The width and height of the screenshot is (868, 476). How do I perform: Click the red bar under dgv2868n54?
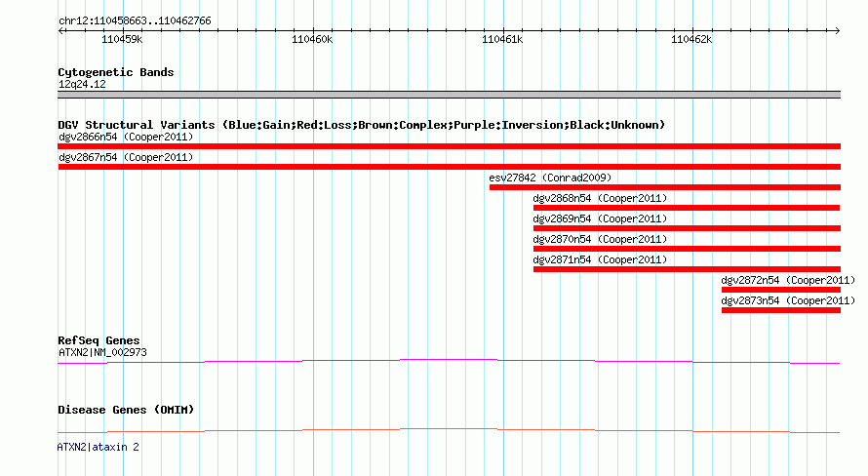pos(687,208)
